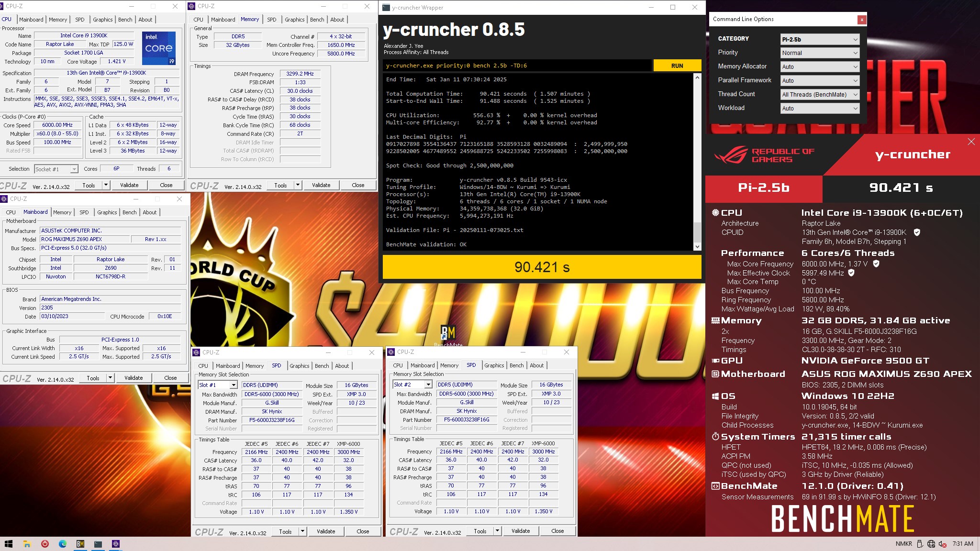Open Thread Count dropdown All Threads (BenchMate)

(x=820, y=95)
